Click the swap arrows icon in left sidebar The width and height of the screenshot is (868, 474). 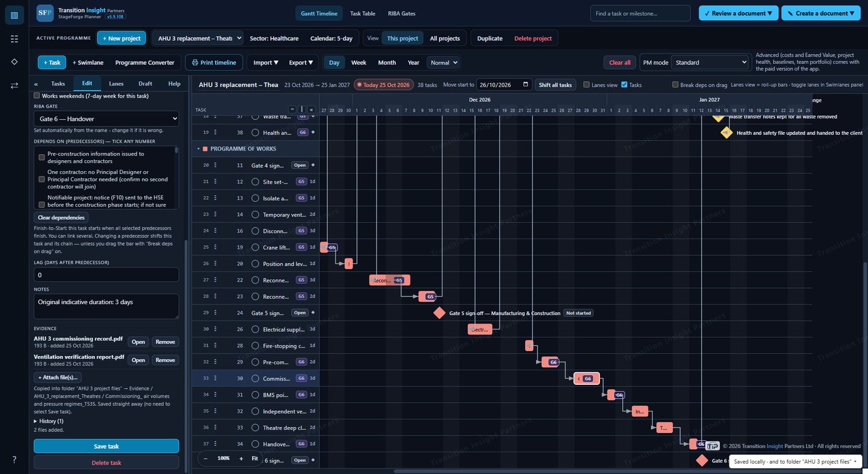point(14,86)
